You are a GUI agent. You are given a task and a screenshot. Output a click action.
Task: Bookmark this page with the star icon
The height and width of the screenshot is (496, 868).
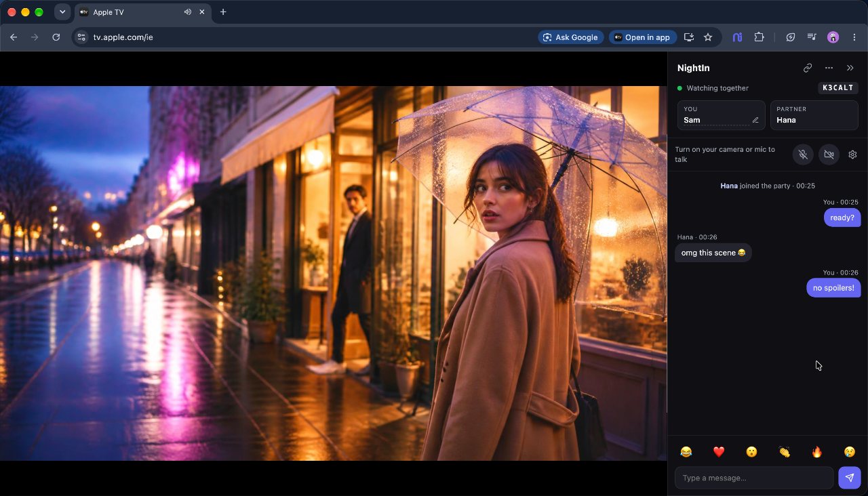pyautogui.click(x=708, y=37)
